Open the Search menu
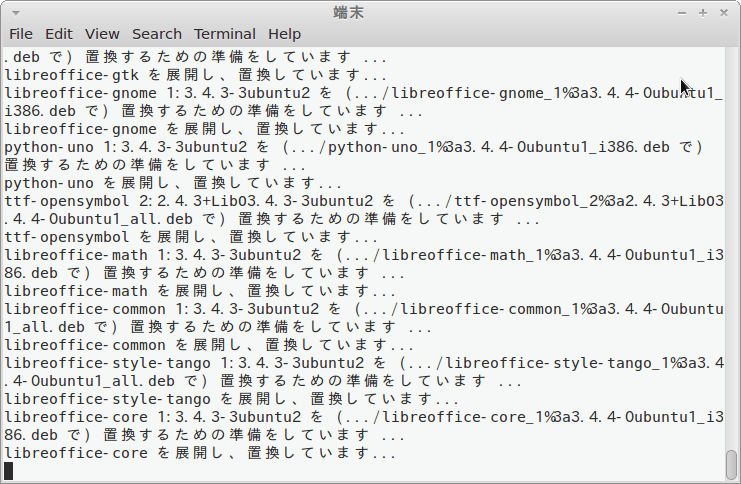The width and height of the screenshot is (741, 484). (x=157, y=34)
